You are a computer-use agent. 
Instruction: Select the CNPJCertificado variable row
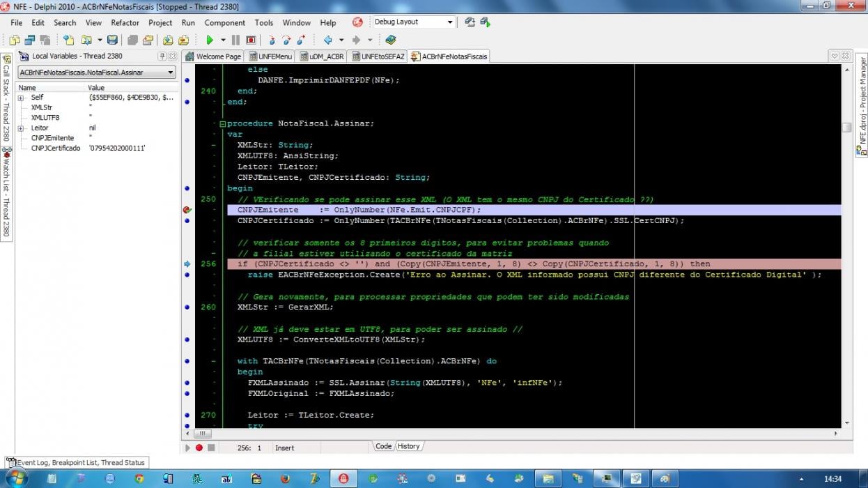(97, 148)
